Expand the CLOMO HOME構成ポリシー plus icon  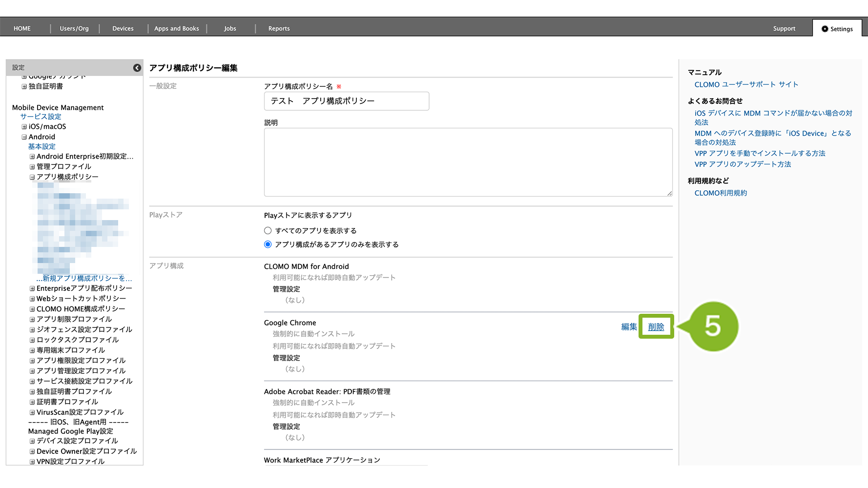click(32, 309)
